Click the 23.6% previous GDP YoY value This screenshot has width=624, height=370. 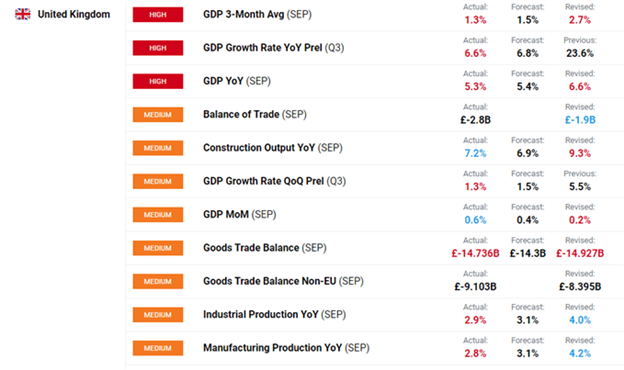click(x=580, y=53)
